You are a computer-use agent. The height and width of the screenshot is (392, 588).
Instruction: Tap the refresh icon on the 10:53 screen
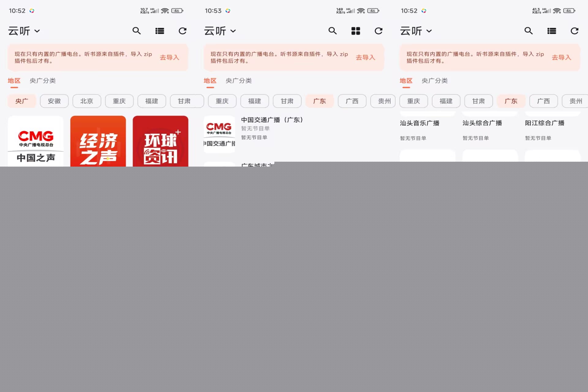click(x=379, y=31)
